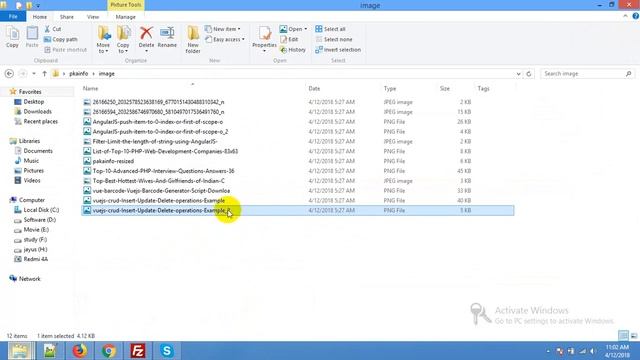
Task: Select Desktop under Favorites
Action: (x=29, y=102)
